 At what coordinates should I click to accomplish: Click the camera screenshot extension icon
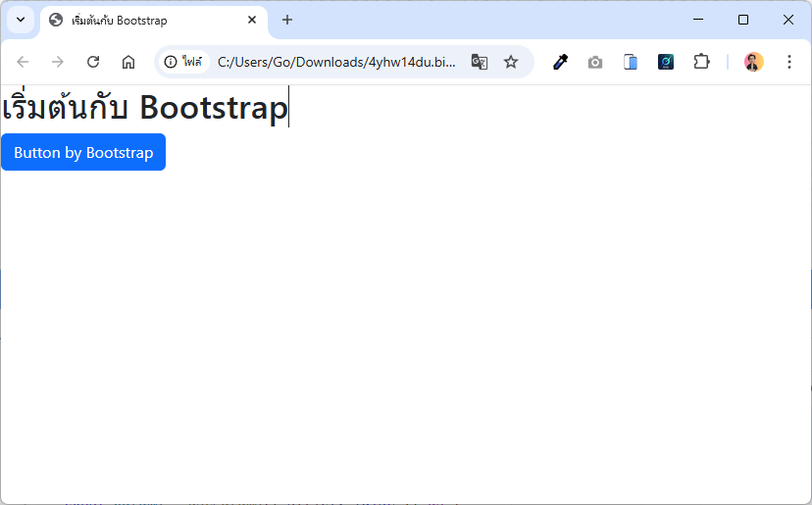tap(595, 62)
